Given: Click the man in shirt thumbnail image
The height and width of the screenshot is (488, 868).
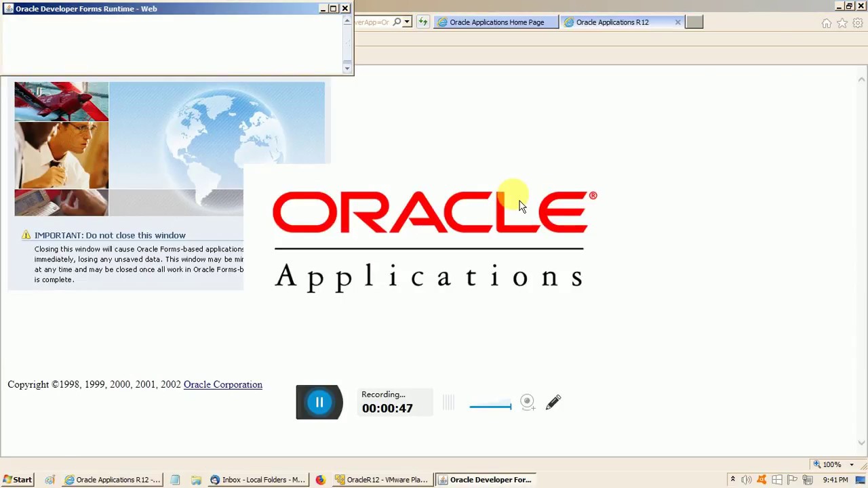Looking at the screenshot, I should click(x=62, y=155).
